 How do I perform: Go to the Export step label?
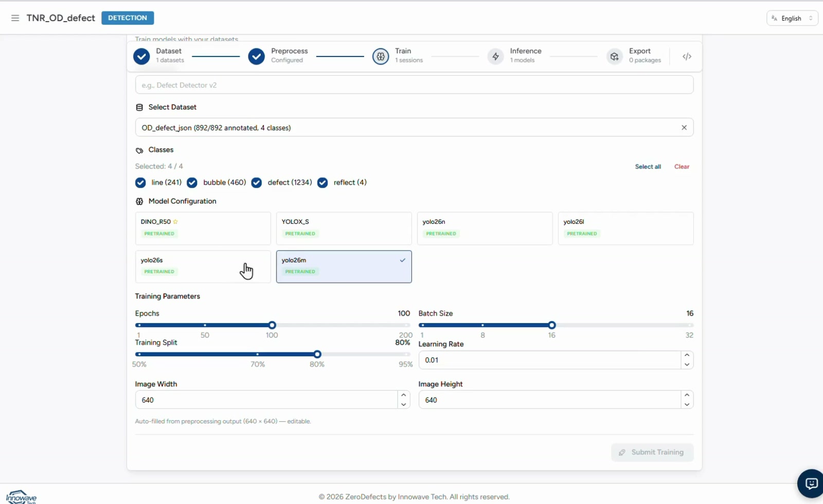point(640,51)
